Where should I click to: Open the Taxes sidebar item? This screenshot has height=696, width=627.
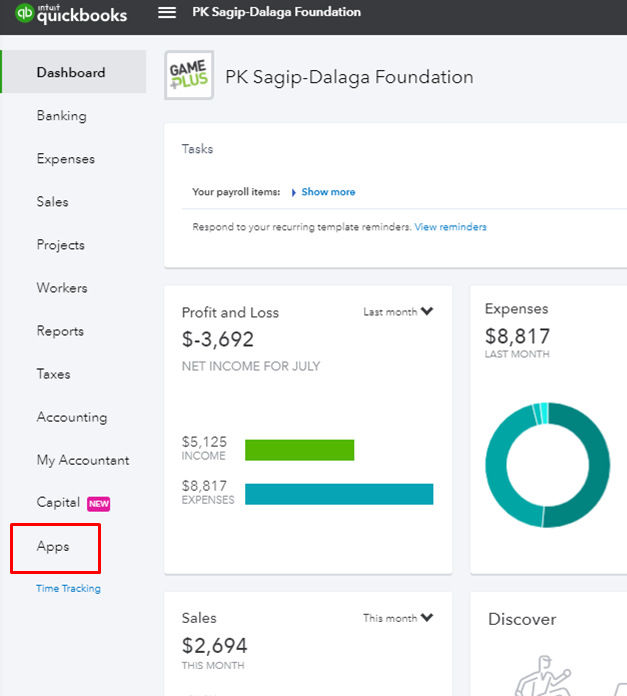pos(54,374)
